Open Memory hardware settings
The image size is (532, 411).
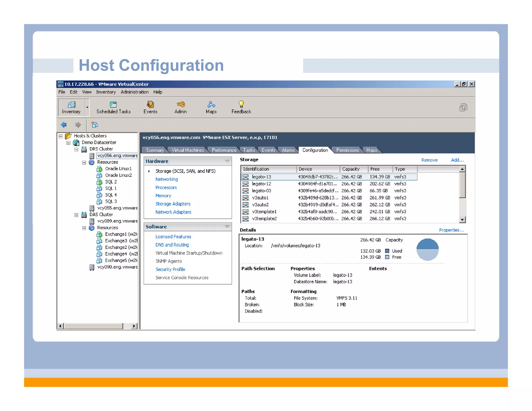point(163,196)
